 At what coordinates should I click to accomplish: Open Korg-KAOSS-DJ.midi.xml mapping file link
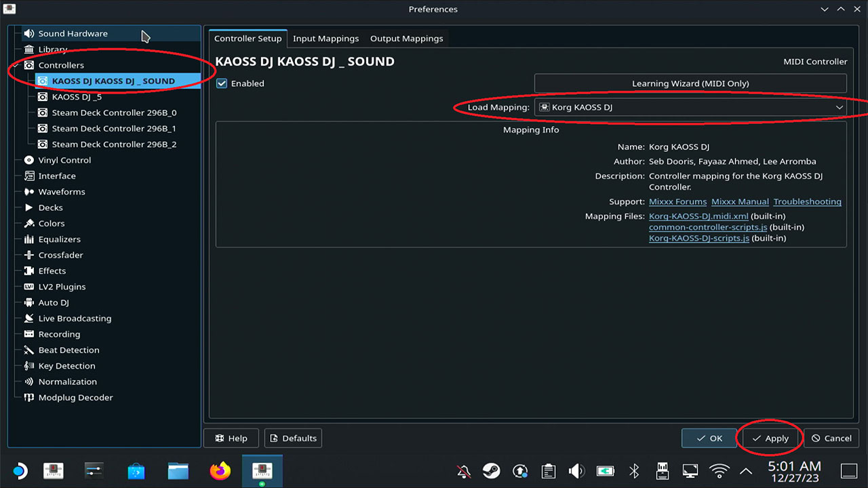pyautogui.click(x=698, y=216)
